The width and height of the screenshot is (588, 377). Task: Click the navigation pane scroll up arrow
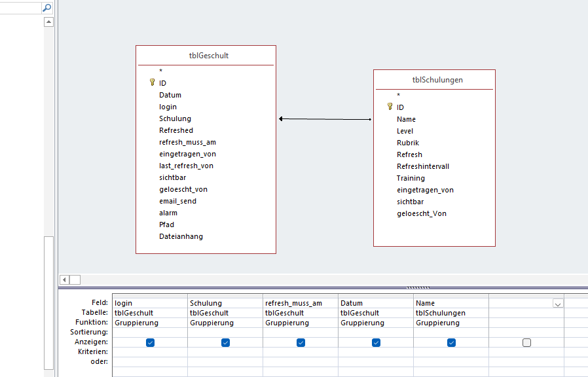click(48, 22)
